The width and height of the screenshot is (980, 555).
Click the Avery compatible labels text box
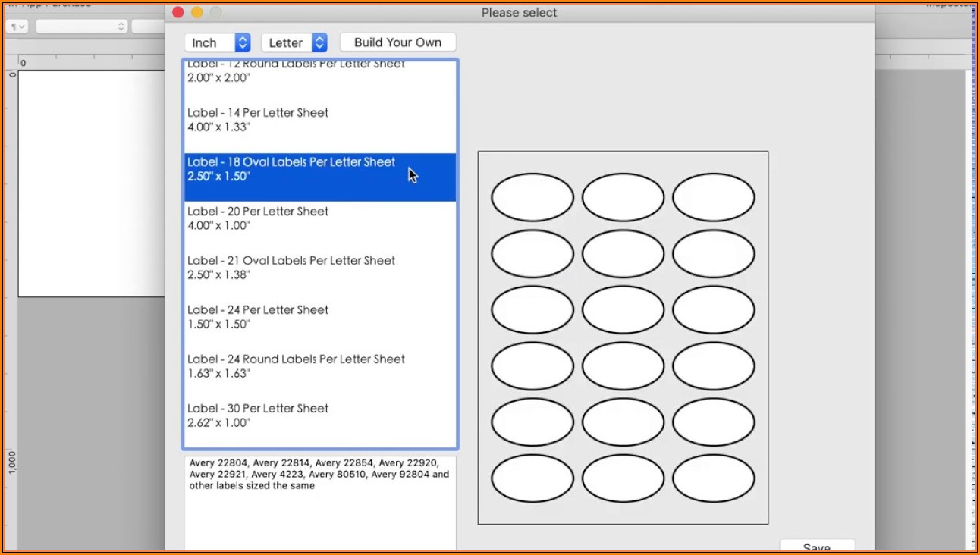tap(319, 502)
